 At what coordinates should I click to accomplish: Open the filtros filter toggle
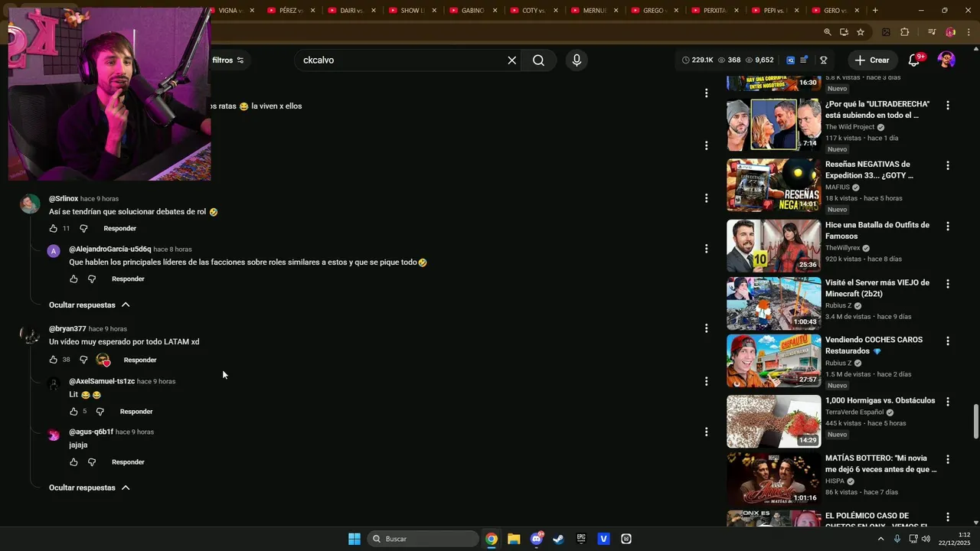click(x=228, y=60)
